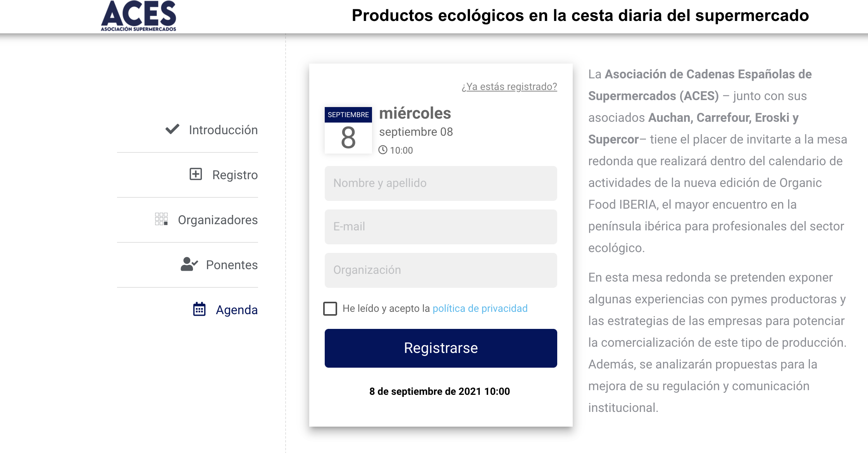Open the política de privacidad link

480,308
